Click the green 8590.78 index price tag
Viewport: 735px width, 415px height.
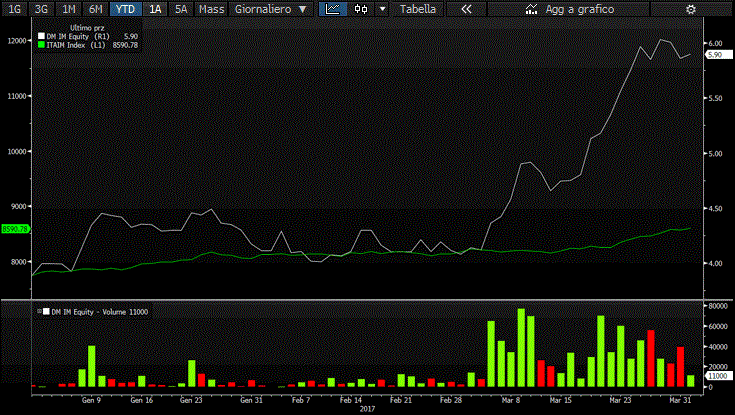pyautogui.click(x=15, y=229)
